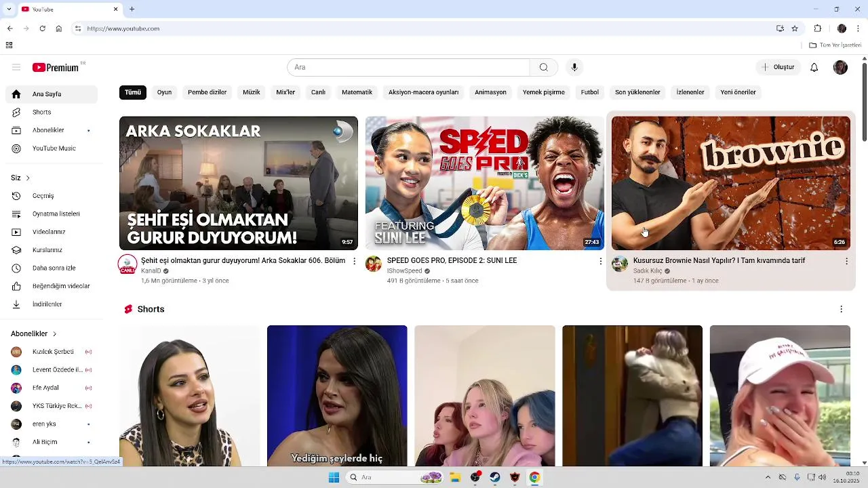Click the Arka Sokaklar video thumbnail
Image resolution: width=868 pixels, height=488 pixels.
tap(239, 183)
